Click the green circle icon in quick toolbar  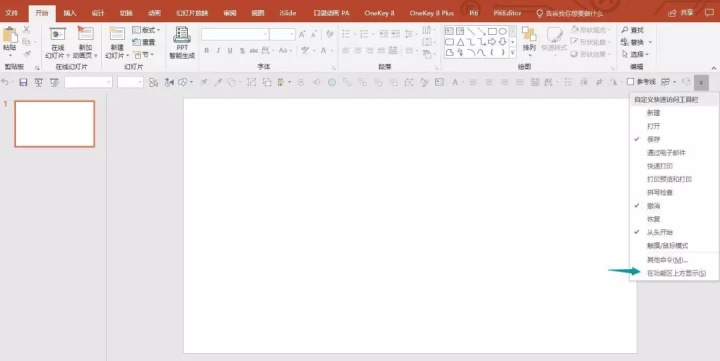tap(332, 83)
